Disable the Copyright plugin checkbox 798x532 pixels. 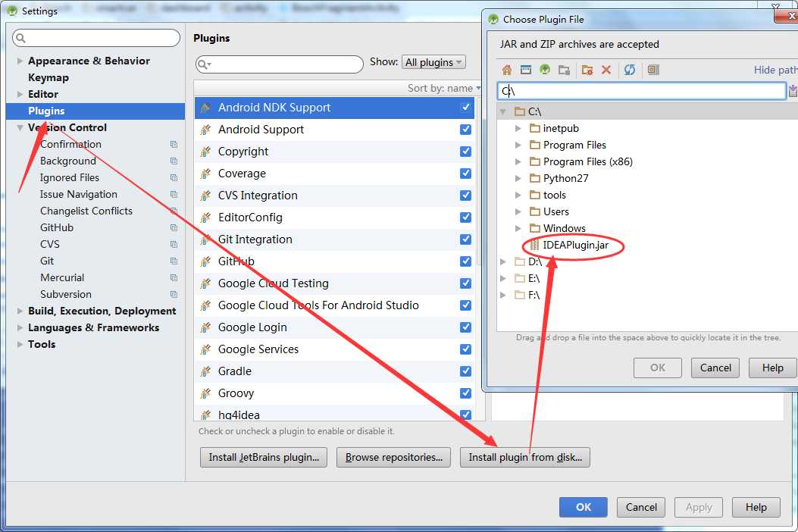[465, 152]
